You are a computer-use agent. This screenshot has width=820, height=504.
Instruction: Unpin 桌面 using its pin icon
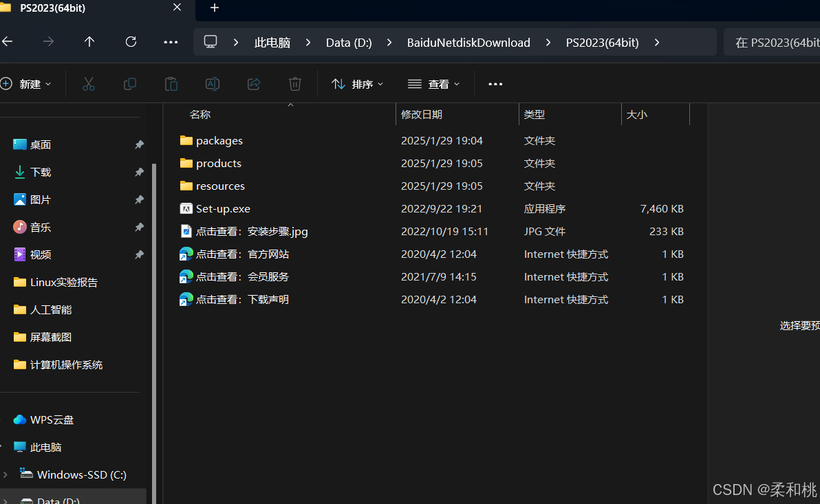[x=139, y=145]
